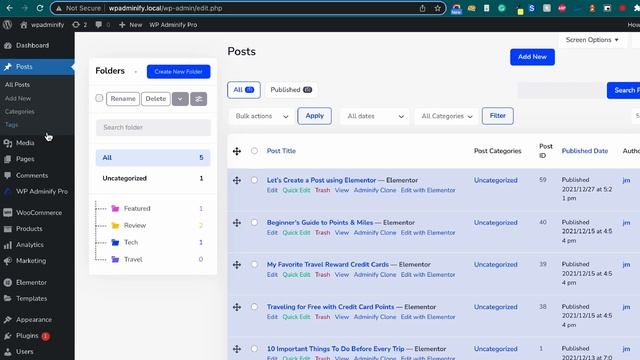
Task: Click the Delete folder button
Action: click(156, 99)
